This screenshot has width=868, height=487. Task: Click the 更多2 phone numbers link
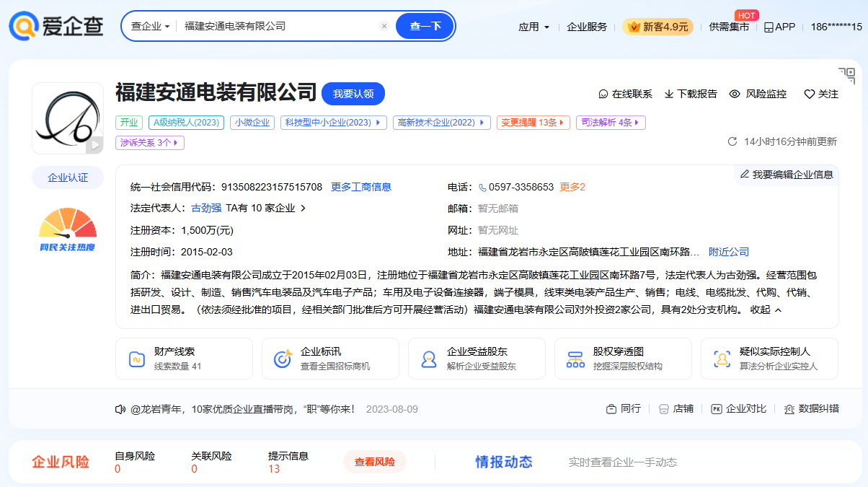(572, 187)
